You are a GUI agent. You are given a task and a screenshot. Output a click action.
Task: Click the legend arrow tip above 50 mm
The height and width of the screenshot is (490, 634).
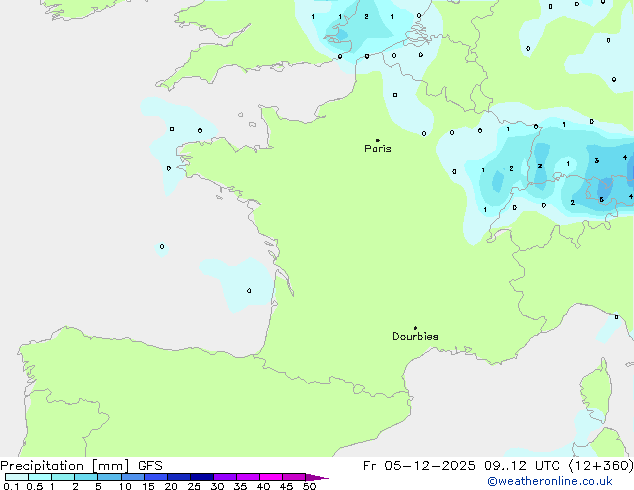[317, 477]
